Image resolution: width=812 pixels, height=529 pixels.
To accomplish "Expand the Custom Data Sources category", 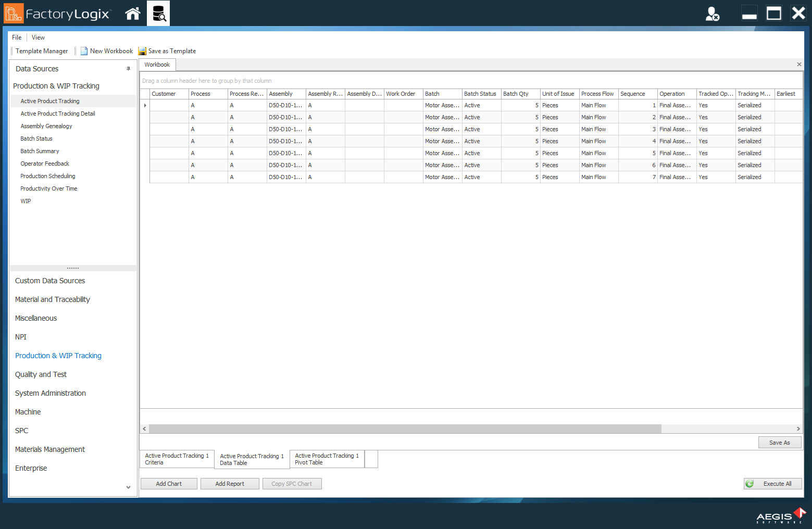I will [50, 281].
